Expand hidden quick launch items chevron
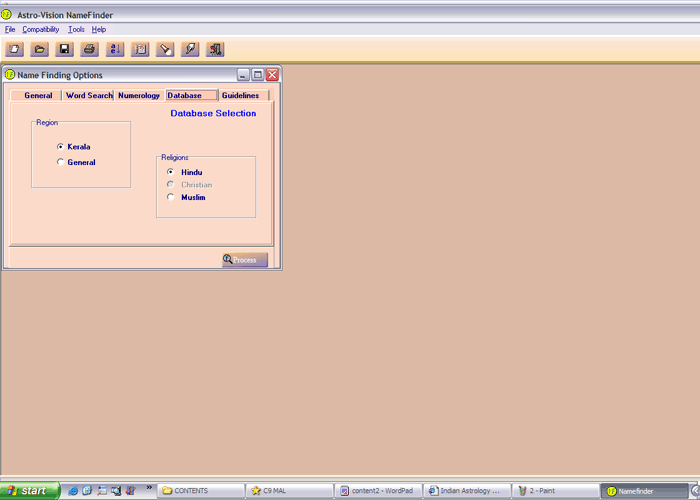This screenshot has width=700, height=500. pyautogui.click(x=149, y=487)
